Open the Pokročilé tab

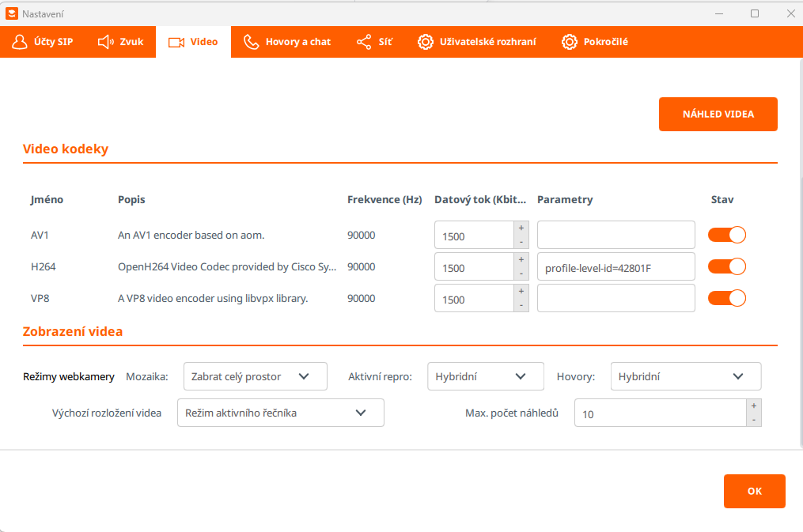pos(594,42)
